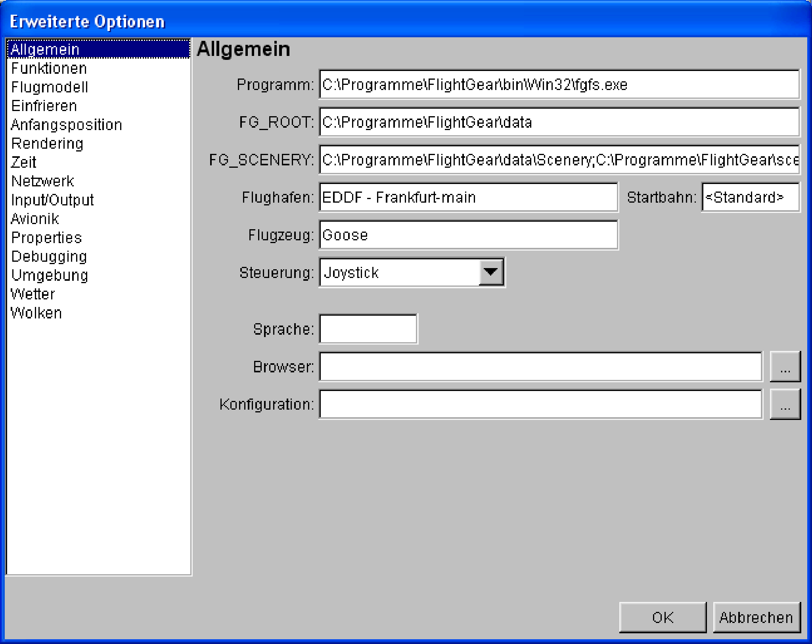The image size is (812, 644).
Task: Select Netzwerk from the sidebar list
Action: pos(42,181)
